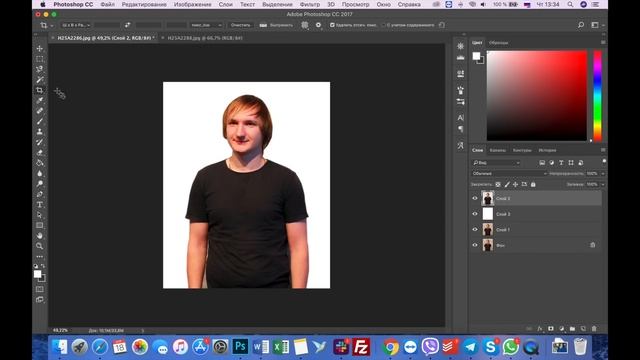Viewport: 640px width, 360px height.
Task: Select the Move tool
Action: 40,48
